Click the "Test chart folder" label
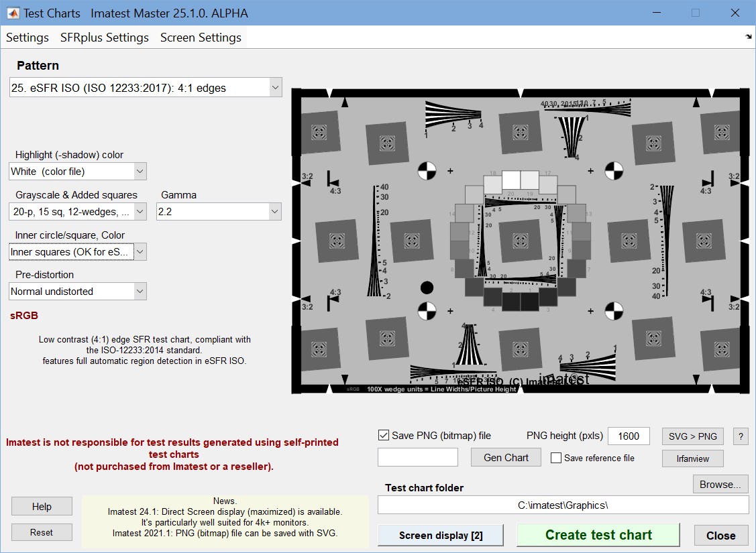The width and height of the screenshot is (756, 553). [x=424, y=487]
